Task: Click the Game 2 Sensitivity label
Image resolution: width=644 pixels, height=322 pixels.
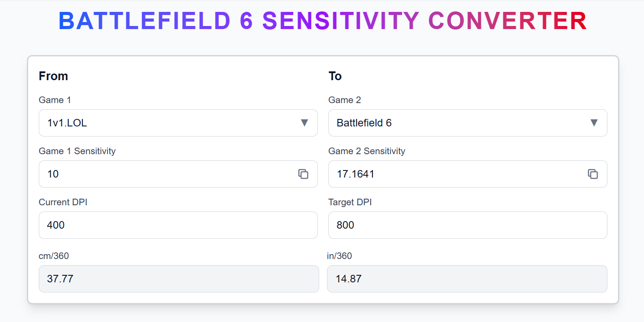Action: coord(367,151)
